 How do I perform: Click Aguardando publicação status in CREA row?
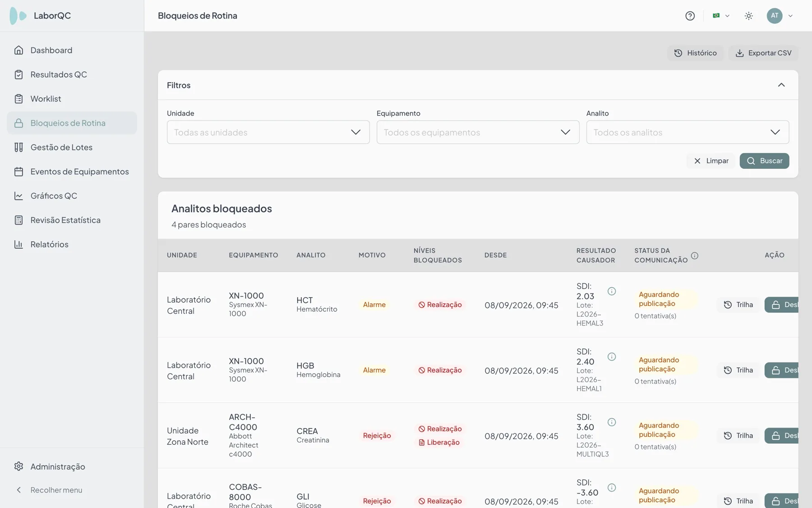[666, 430]
